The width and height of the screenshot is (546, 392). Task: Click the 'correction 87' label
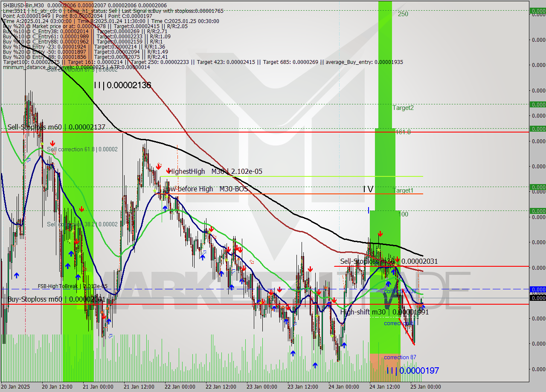coord(400,357)
